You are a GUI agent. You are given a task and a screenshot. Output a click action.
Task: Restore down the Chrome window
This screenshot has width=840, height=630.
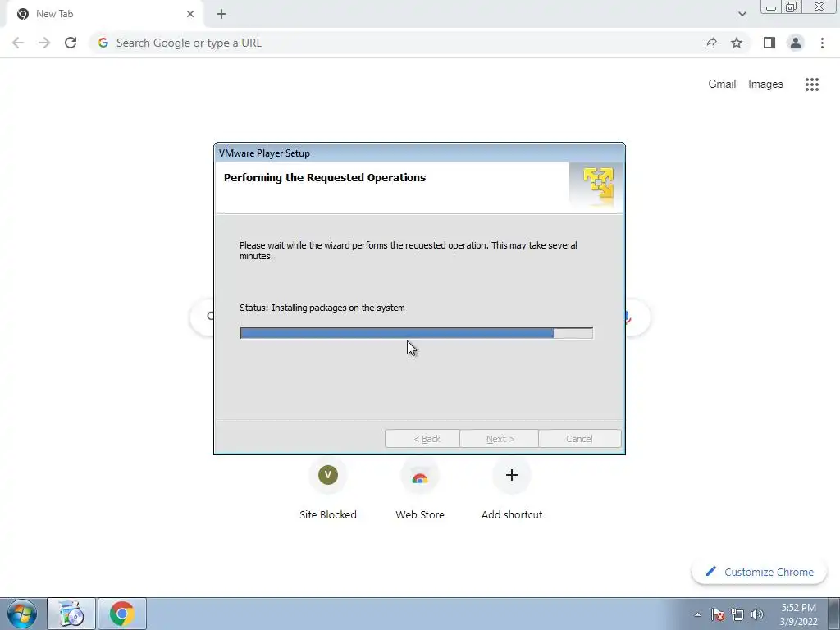coord(792,7)
